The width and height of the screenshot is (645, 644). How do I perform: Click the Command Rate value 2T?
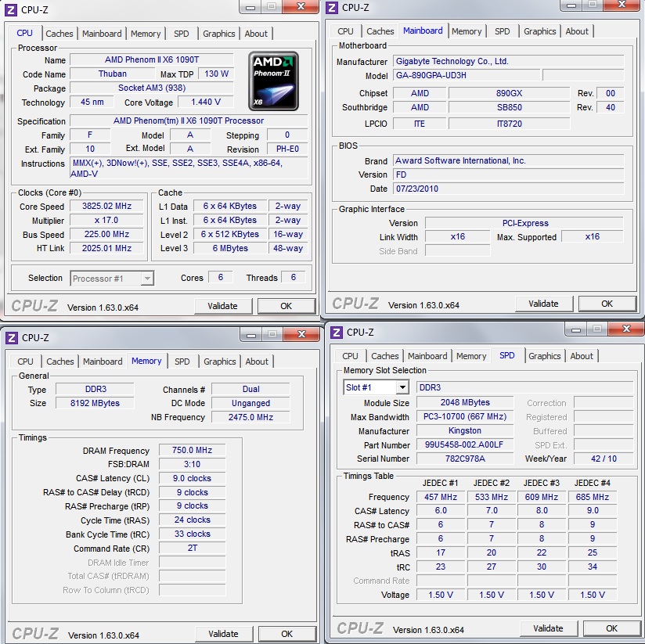[x=192, y=548]
